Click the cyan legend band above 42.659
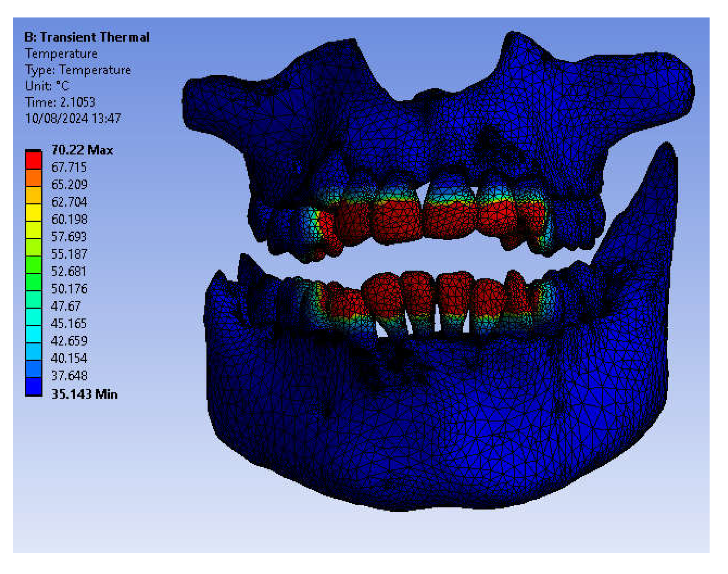Screen dimensions: 728x574 tap(34, 334)
